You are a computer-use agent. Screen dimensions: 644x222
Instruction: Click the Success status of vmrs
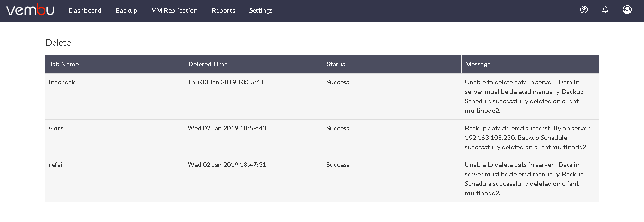pyautogui.click(x=338, y=128)
